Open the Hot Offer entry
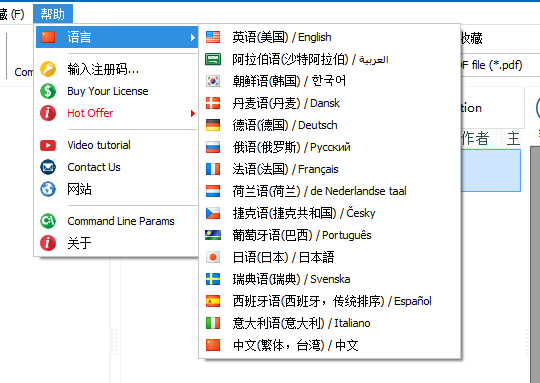Image resolution: width=540 pixels, height=383 pixels. coord(117,113)
